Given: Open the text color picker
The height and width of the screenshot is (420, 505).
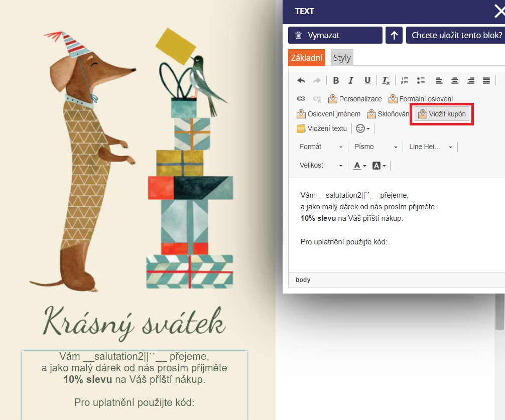Looking at the screenshot, I should [359, 165].
